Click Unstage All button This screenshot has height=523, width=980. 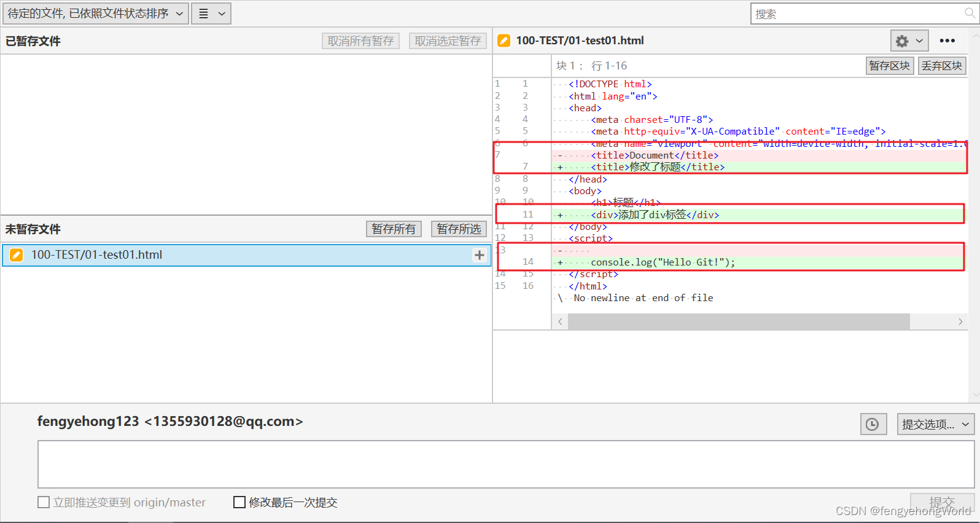tap(361, 41)
